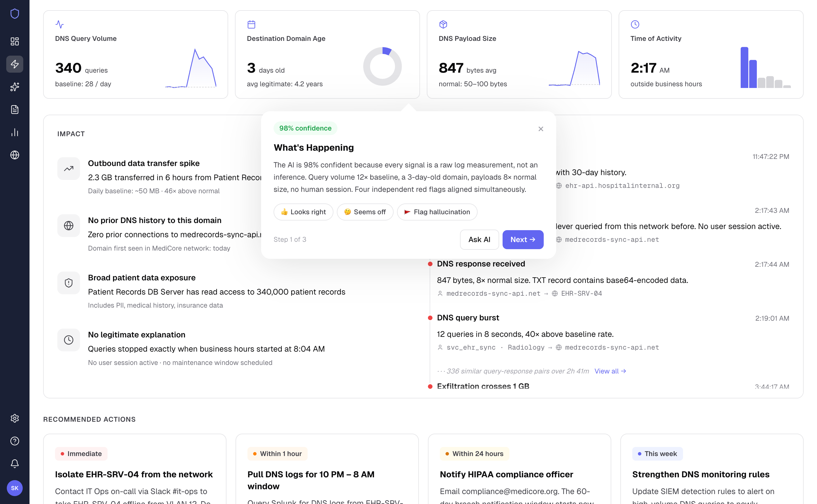817x504 pixels.
Task: Click the DNS response received event title
Action: (x=481, y=264)
